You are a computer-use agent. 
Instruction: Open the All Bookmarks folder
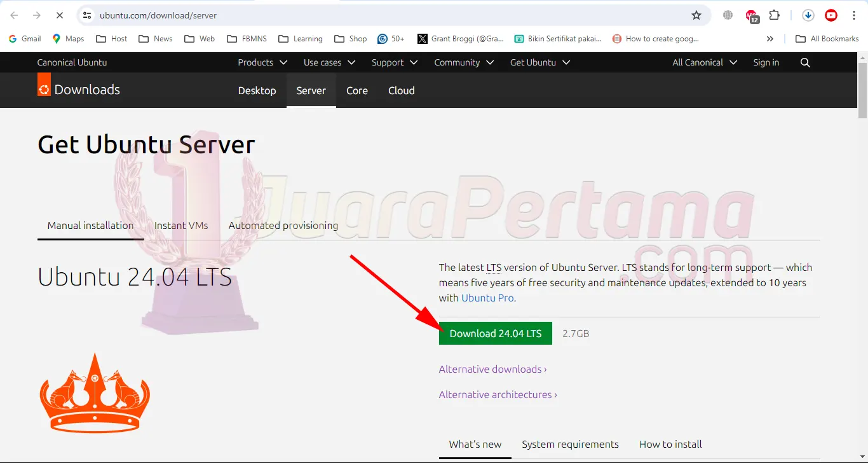827,39
